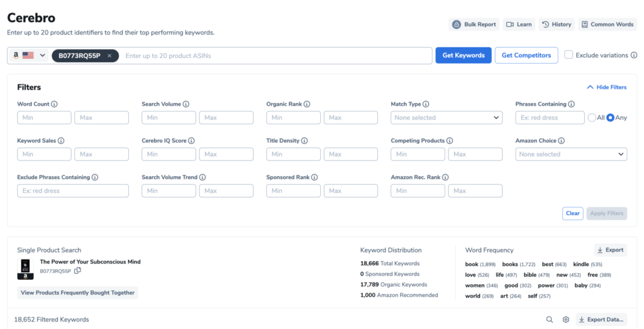The height and width of the screenshot is (329, 644).
Task: Click the search magnifier icon in results bar
Action: point(550,320)
